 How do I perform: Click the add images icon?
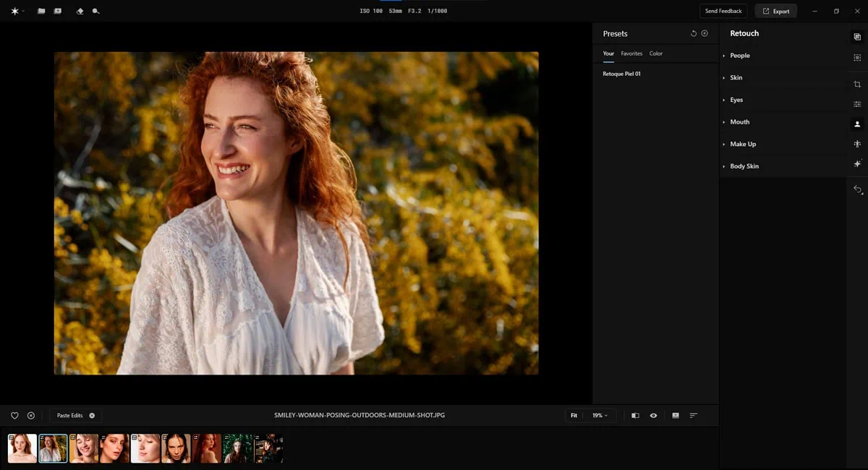[x=58, y=12]
